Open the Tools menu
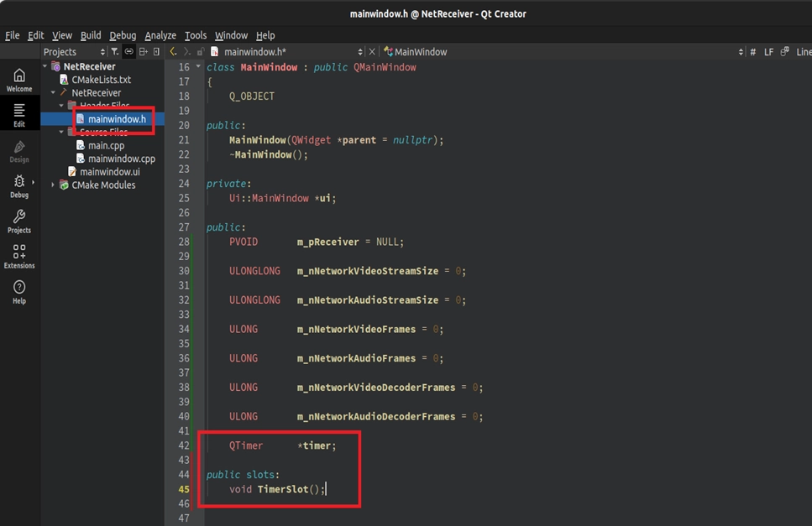Viewport: 812px width, 526px height. tap(195, 35)
